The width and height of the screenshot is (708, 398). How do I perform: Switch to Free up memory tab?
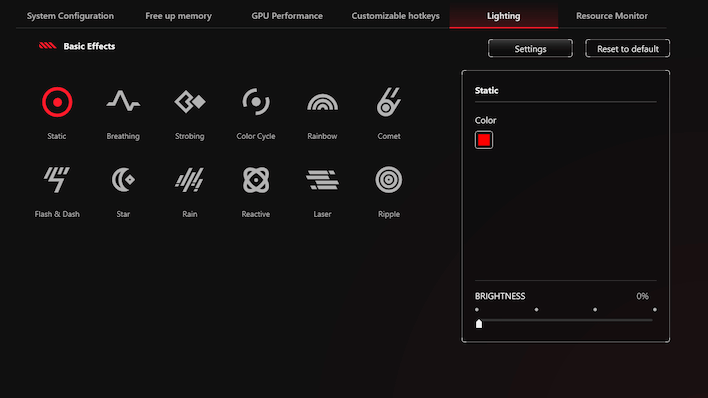click(x=178, y=16)
